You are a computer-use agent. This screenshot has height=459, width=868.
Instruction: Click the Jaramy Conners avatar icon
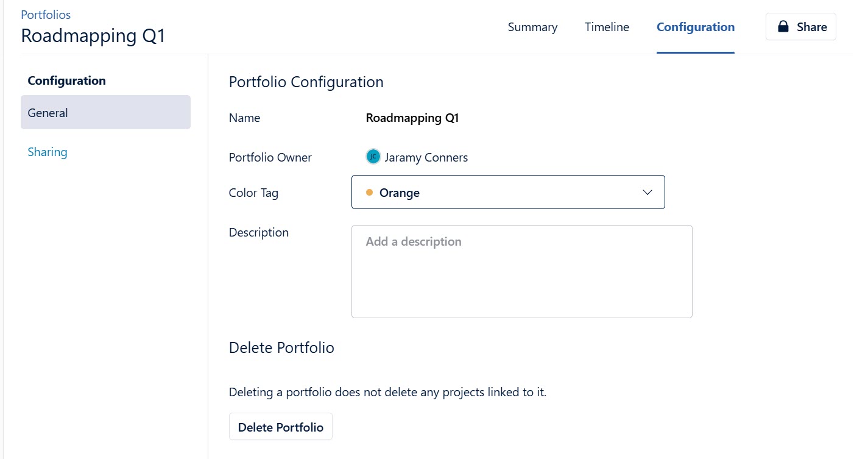[373, 156]
